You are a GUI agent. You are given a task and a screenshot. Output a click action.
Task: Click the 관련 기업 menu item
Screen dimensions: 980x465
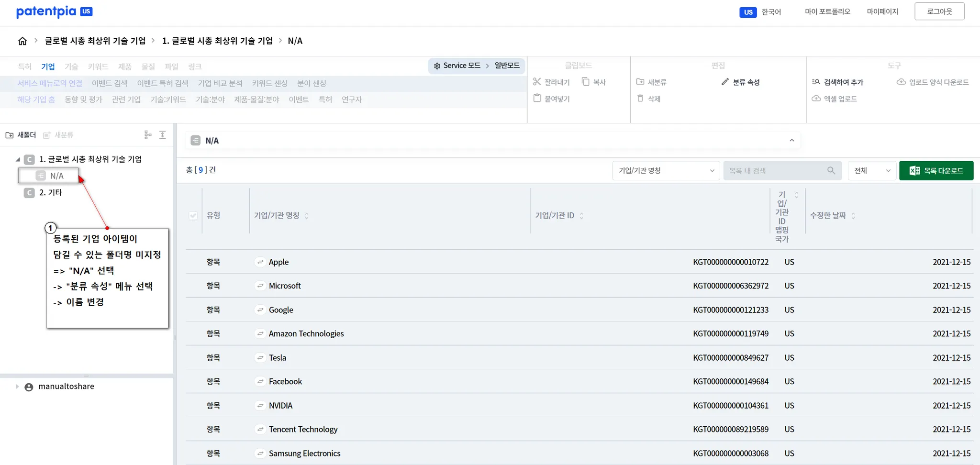[126, 100]
